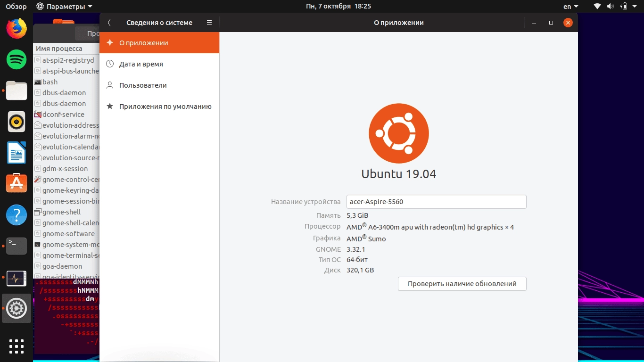This screenshot has width=644, height=362.
Task: Sort by Имя процесса column header
Action: (66, 49)
